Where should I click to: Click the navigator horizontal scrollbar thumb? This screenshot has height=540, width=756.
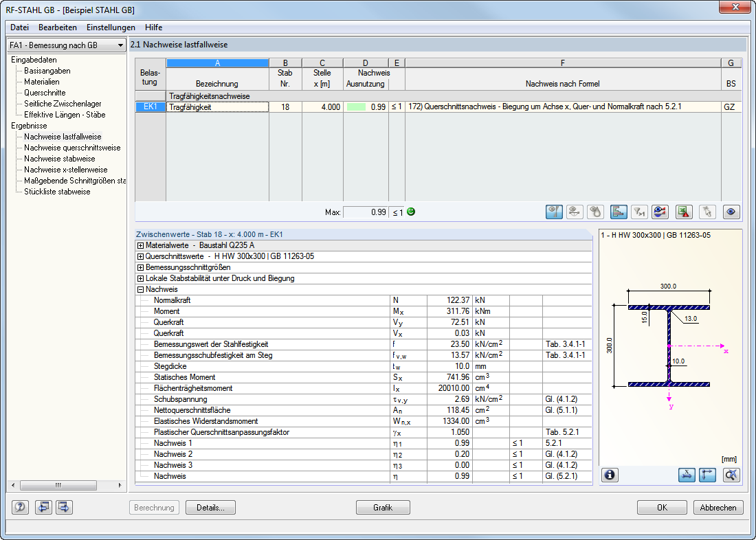[58, 486]
